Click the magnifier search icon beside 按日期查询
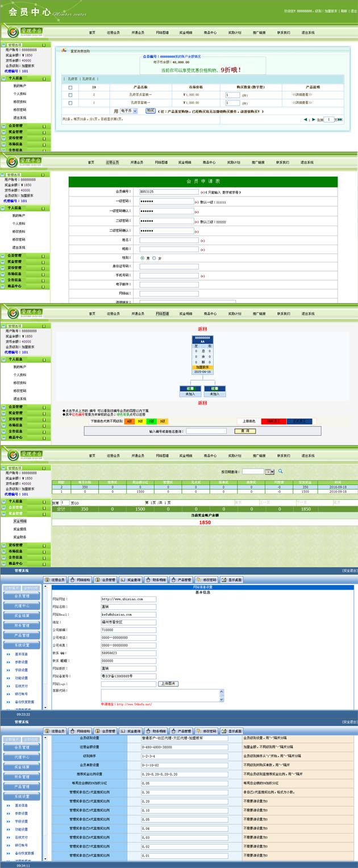The image size is (358, 868). coord(280,471)
